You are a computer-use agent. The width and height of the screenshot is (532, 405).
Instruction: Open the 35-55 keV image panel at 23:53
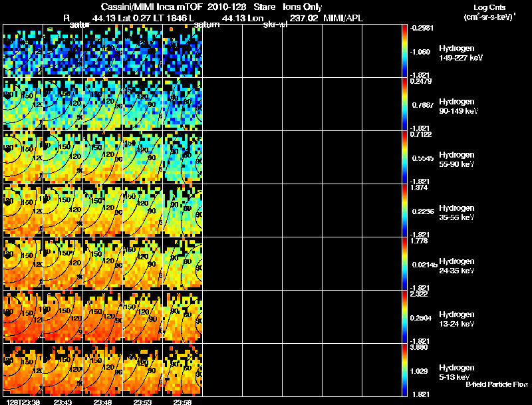coord(142,210)
